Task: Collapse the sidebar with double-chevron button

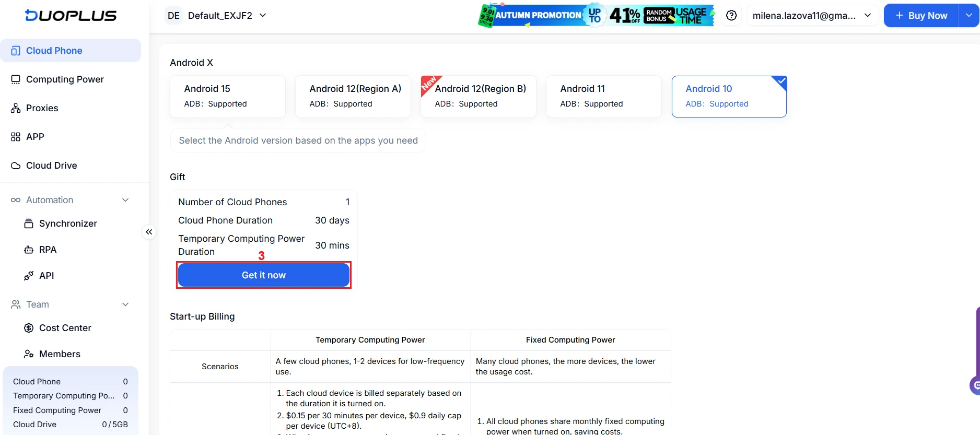Action: pyautogui.click(x=149, y=232)
